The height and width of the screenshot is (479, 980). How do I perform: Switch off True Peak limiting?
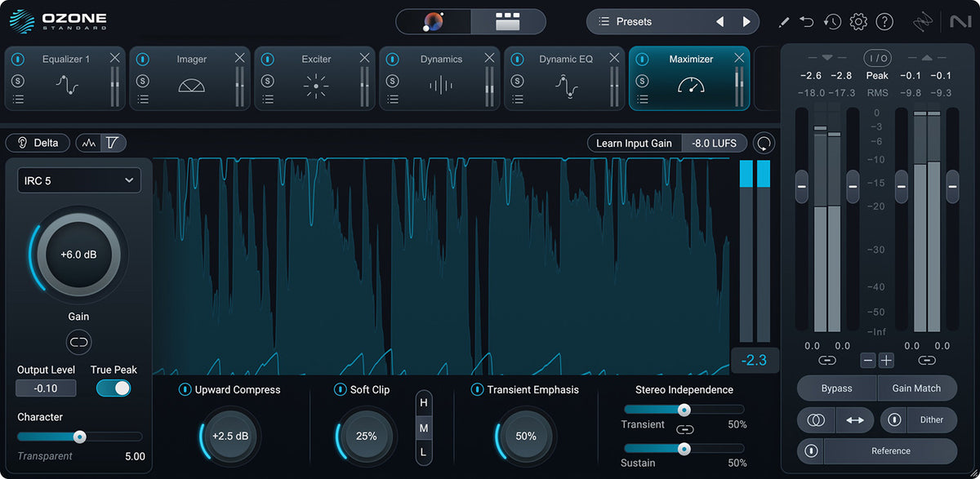114,388
